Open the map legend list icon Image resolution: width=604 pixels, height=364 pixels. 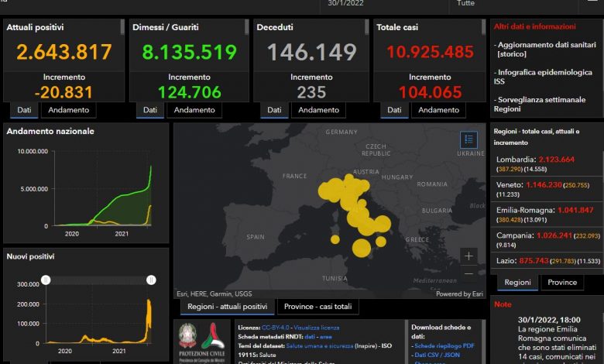click(468, 139)
